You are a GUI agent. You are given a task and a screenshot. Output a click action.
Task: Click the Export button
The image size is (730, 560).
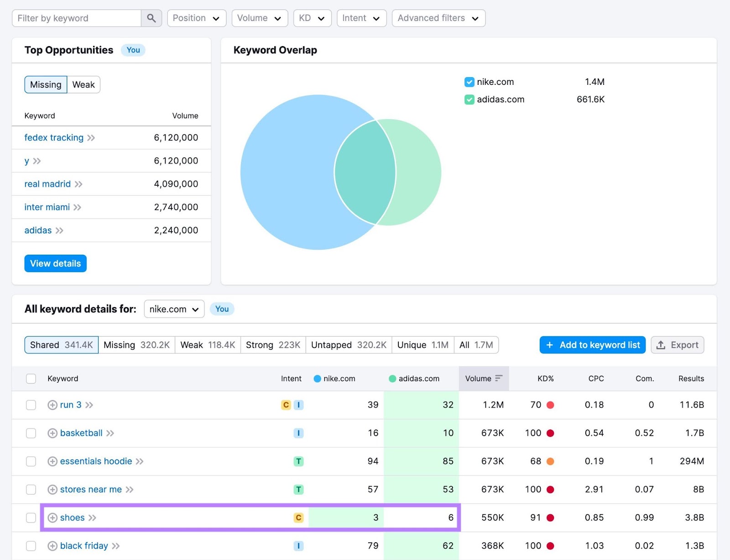[677, 345]
